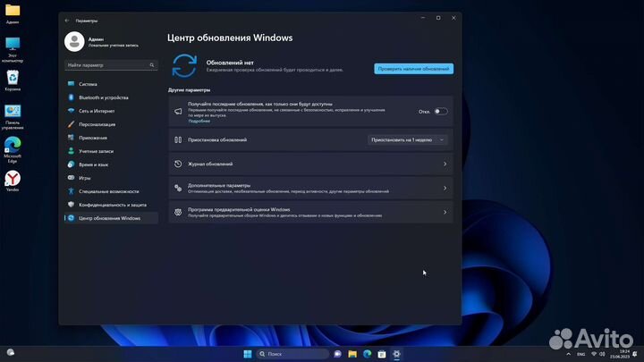The height and width of the screenshot is (362, 644).
Task: Click the Windows Insider program icon
Action: pos(178,212)
